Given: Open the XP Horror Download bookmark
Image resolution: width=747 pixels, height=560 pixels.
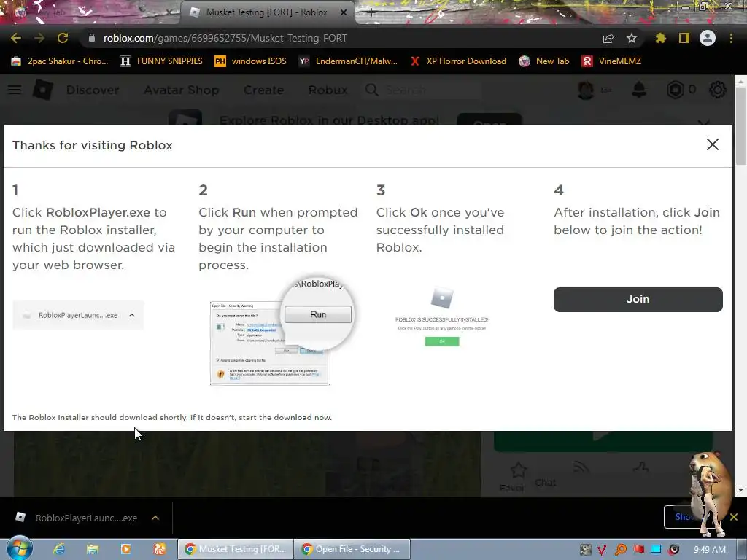Looking at the screenshot, I should (x=459, y=61).
